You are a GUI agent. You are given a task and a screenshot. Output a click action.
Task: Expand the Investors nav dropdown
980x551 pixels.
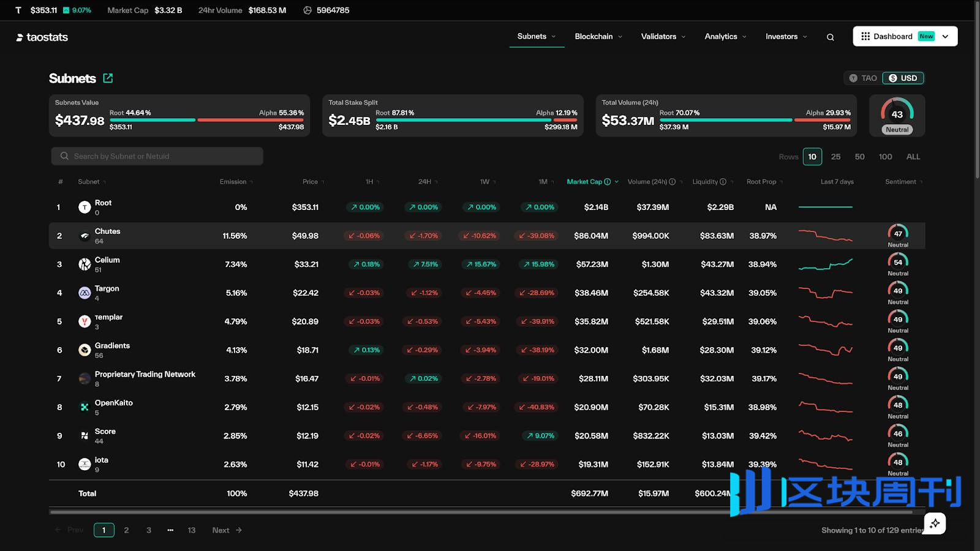[x=786, y=37]
